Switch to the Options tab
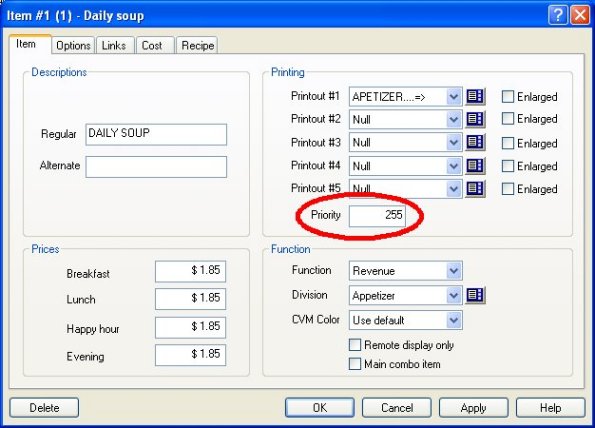Image resolution: width=595 pixels, height=428 pixels. [x=73, y=46]
